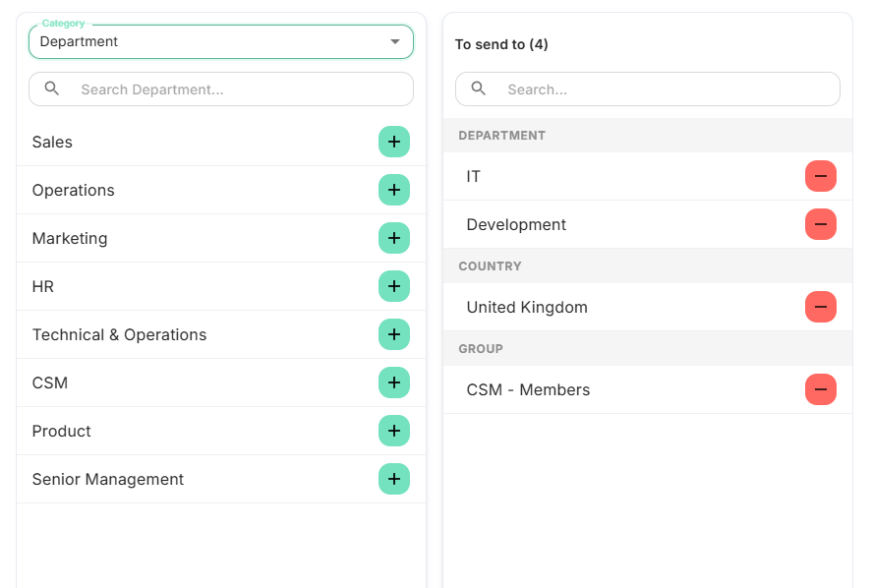Select the United Kingdom entry
This screenshot has width=872, height=588.
pyautogui.click(x=527, y=307)
